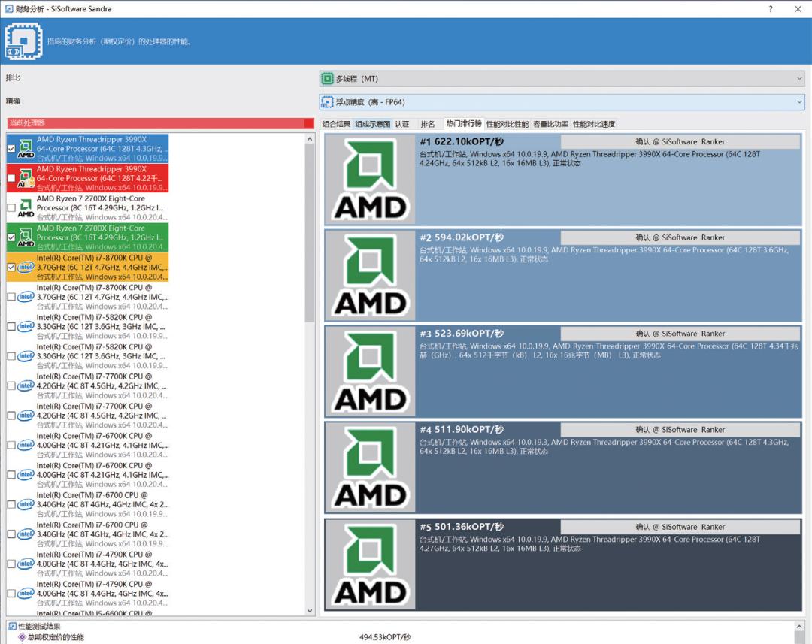Screen dimensions: 812x644
Task: Uncheck the orange i7-8700K row checkbox
Action: [11, 267]
